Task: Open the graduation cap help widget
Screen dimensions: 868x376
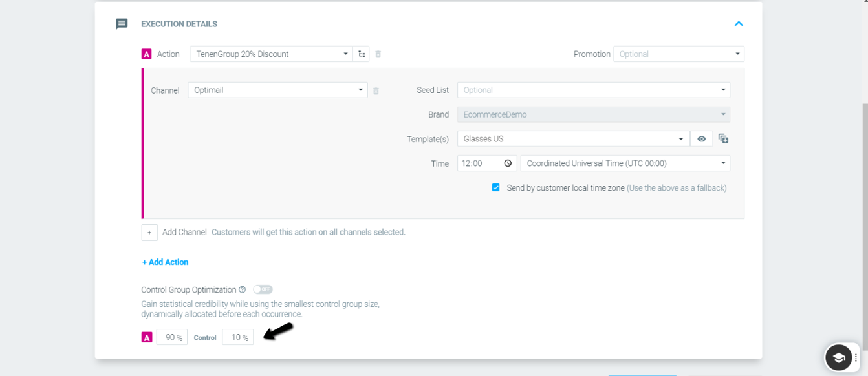Action: [x=838, y=357]
